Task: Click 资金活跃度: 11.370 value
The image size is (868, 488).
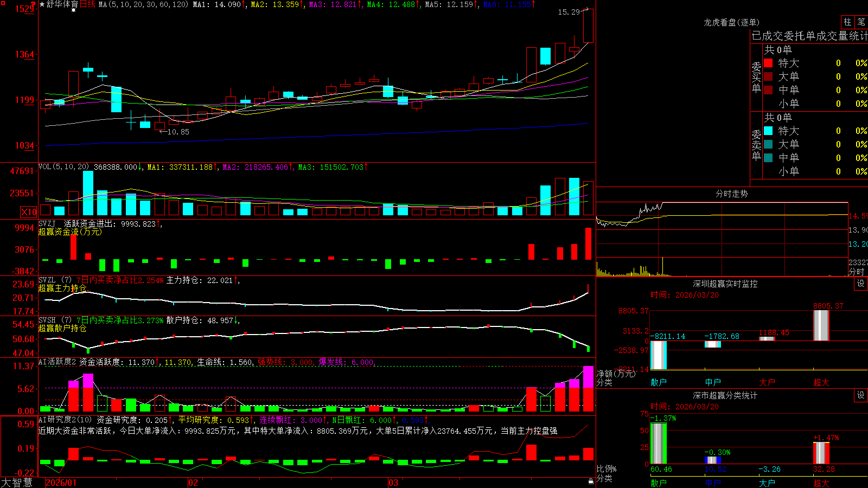Action: [x=119, y=362]
